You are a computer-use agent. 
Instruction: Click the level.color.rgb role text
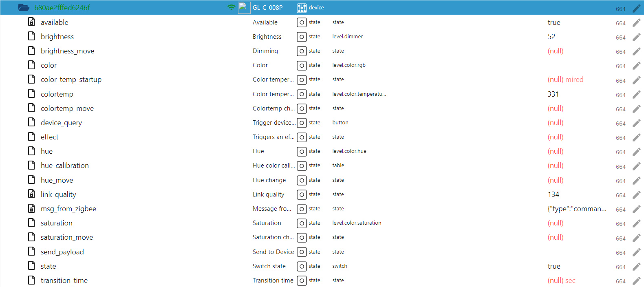(349, 65)
